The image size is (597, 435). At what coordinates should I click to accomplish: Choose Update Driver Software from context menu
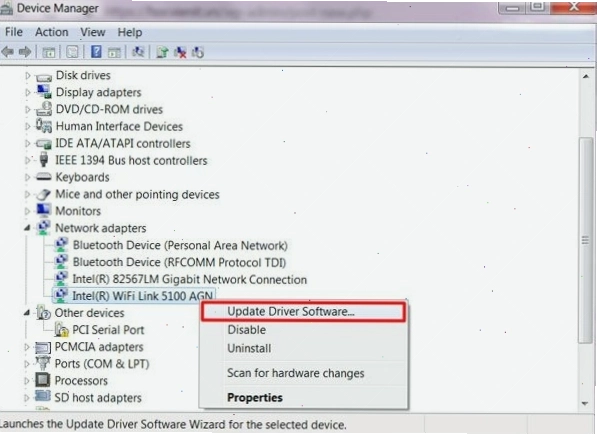[x=303, y=312]
